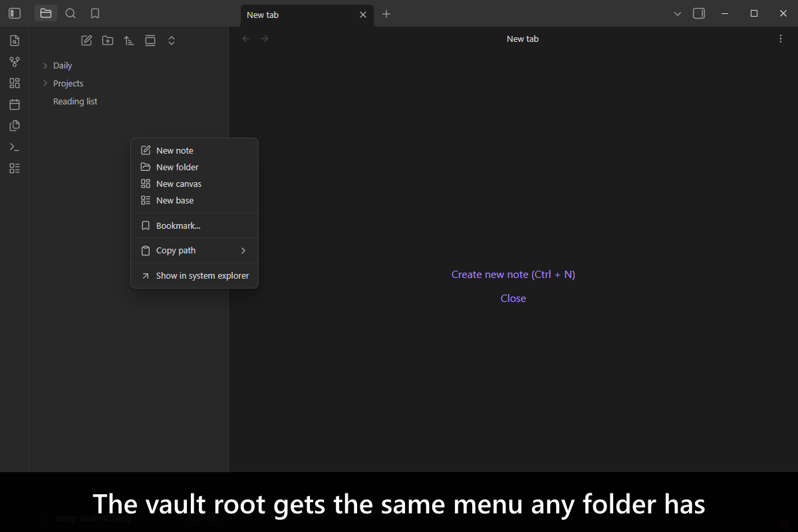This screenshot has height=532, width=798.
Task: Open the search tab icon in sidebar
Action: tap(70, 13)
